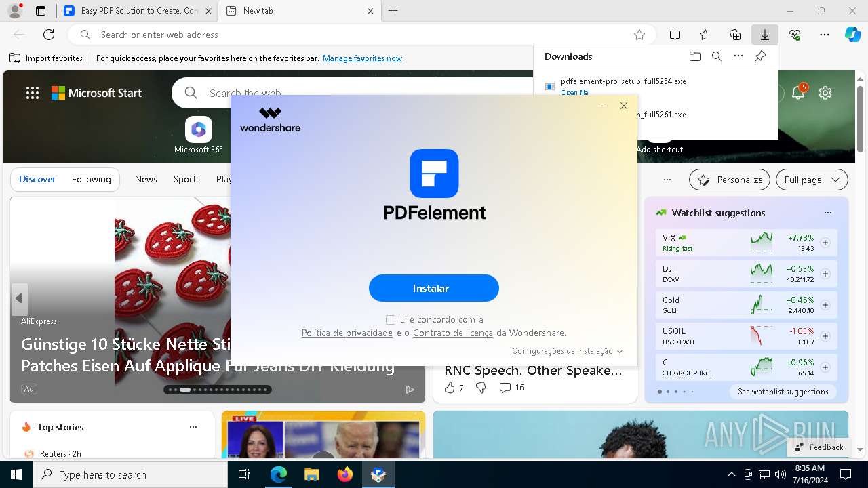
Task: Open more feed categories ellipsis
Action: [667, 180]
